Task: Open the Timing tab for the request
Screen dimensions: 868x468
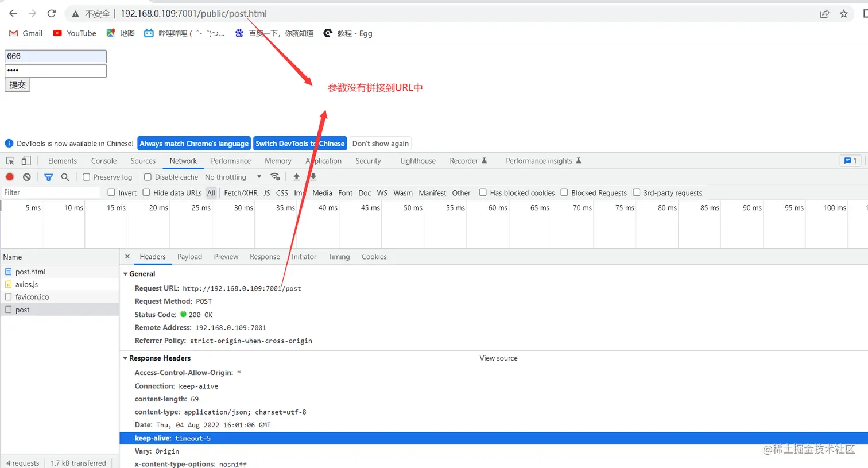Action: (x=339, y=257)
